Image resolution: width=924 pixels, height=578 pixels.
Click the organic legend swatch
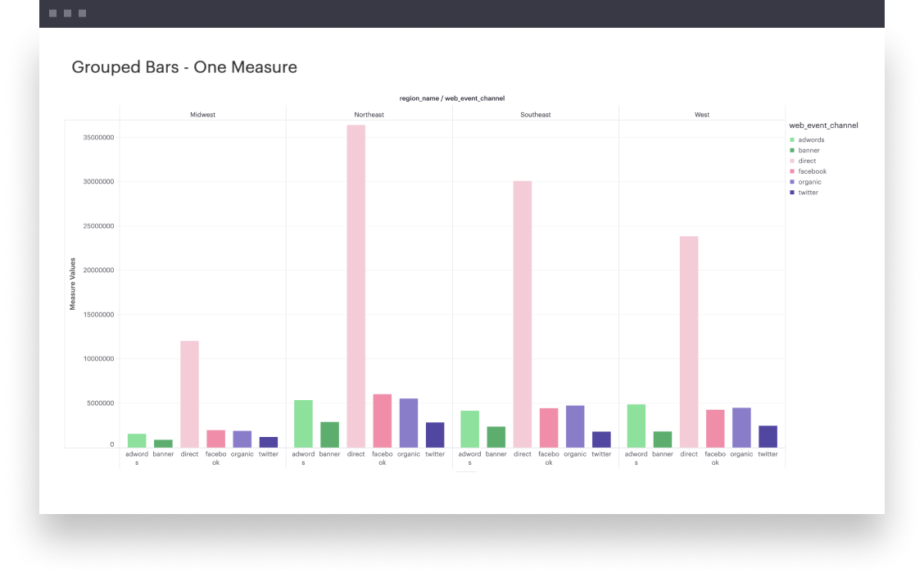click(x=793, y=182)
